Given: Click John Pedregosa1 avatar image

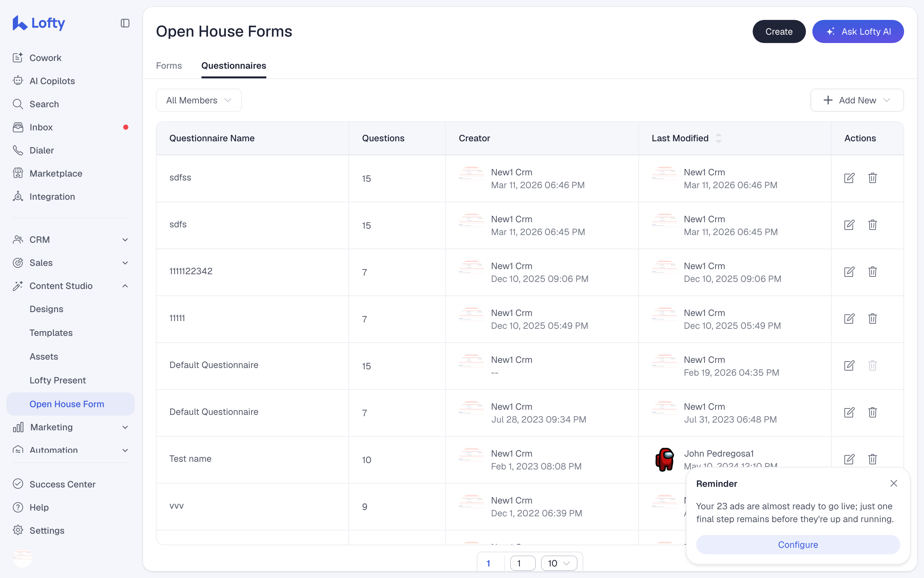Looking at the screenshot, I should (x=664, y=460).
